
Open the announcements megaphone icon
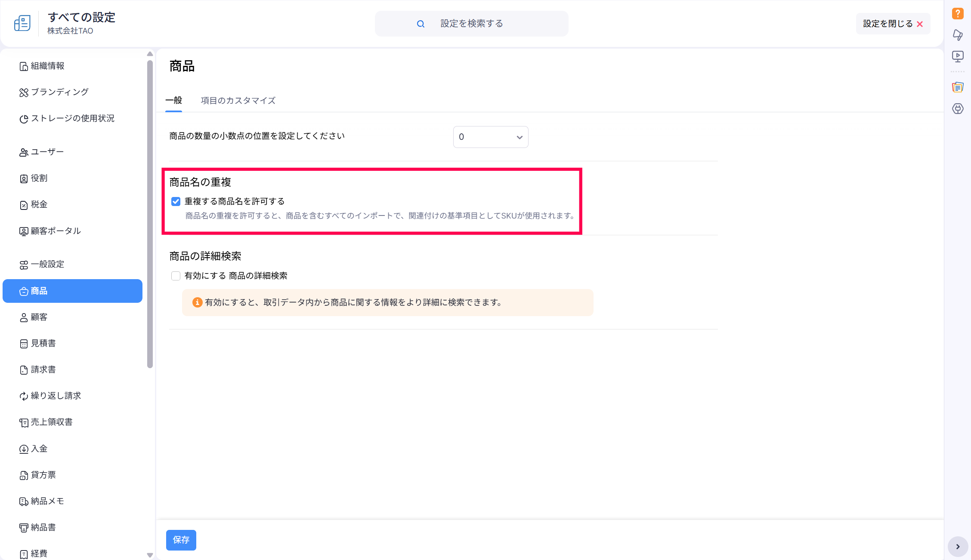pos(958,35)
